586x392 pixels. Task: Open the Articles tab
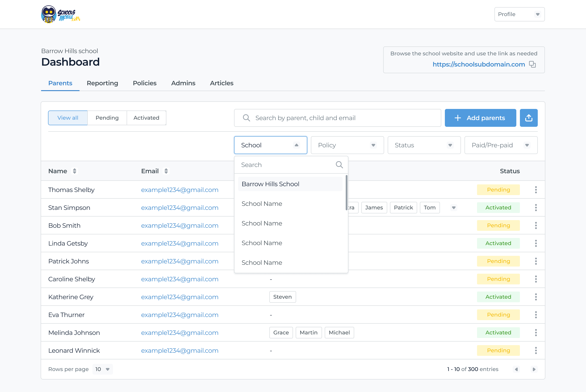pyautogui.click(x=221, y=83)
